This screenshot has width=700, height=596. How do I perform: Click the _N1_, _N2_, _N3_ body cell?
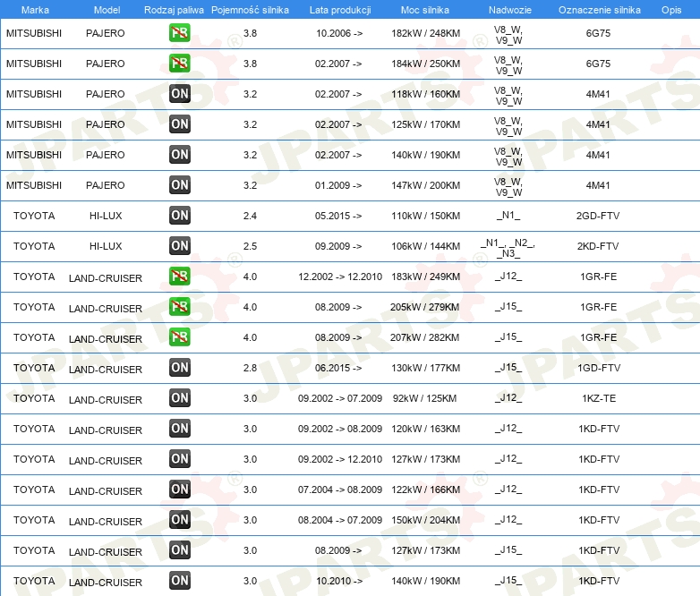(508, 248)
